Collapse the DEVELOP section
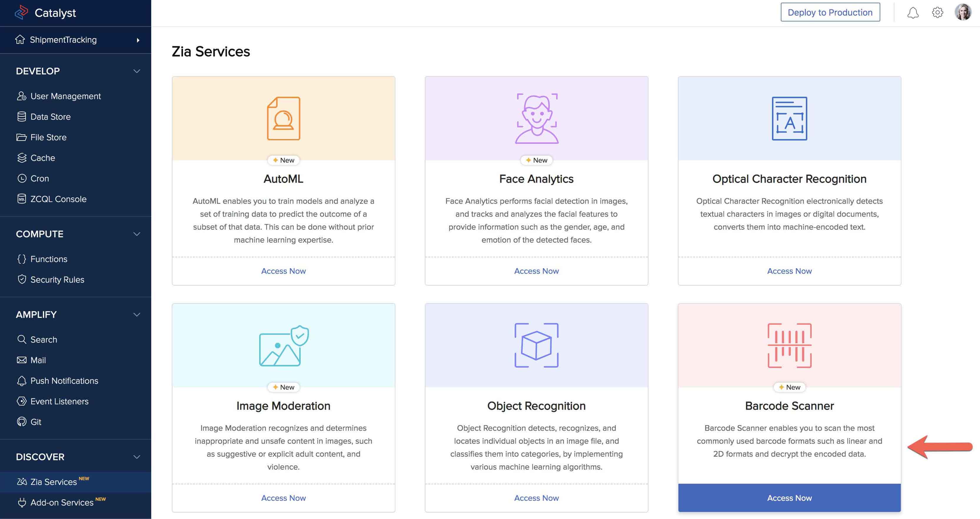Image resolution: width=980 pixels, height=519 pixels. coord(137,71)
